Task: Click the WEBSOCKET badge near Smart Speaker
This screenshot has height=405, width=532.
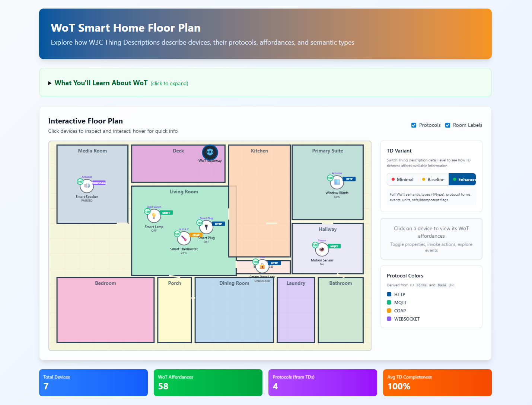Action: click(x=99, y=183)
